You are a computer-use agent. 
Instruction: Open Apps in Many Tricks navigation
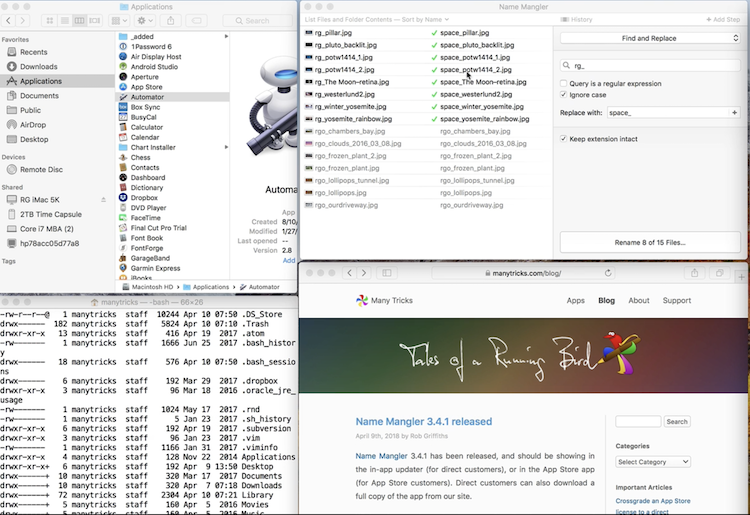575,300
